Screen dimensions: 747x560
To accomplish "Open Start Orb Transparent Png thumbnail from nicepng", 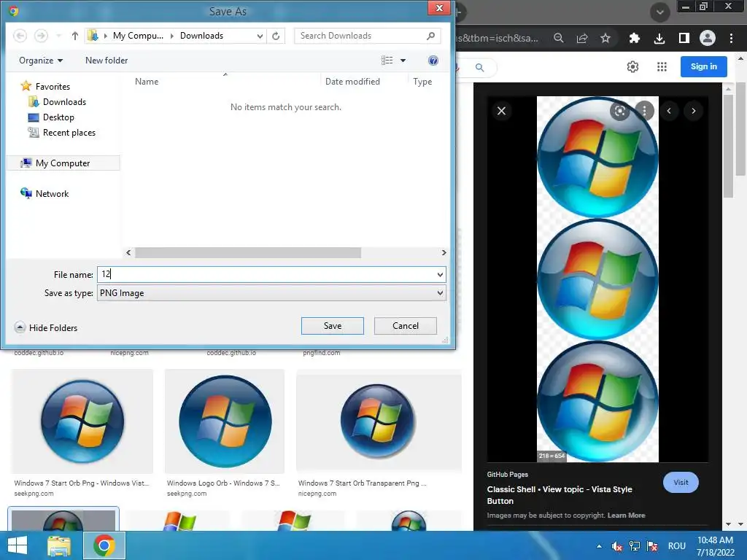I will tap(379, 421).
